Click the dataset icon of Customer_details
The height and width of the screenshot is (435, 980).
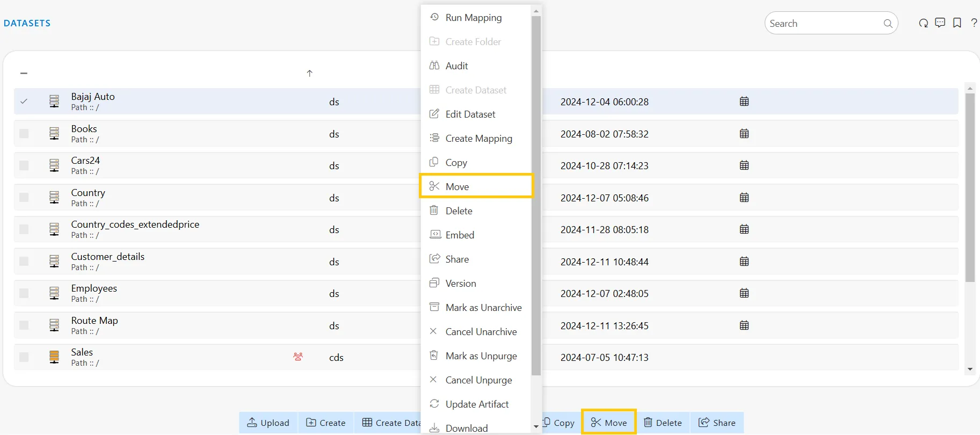pyautogui.click(x=54, y=261)
